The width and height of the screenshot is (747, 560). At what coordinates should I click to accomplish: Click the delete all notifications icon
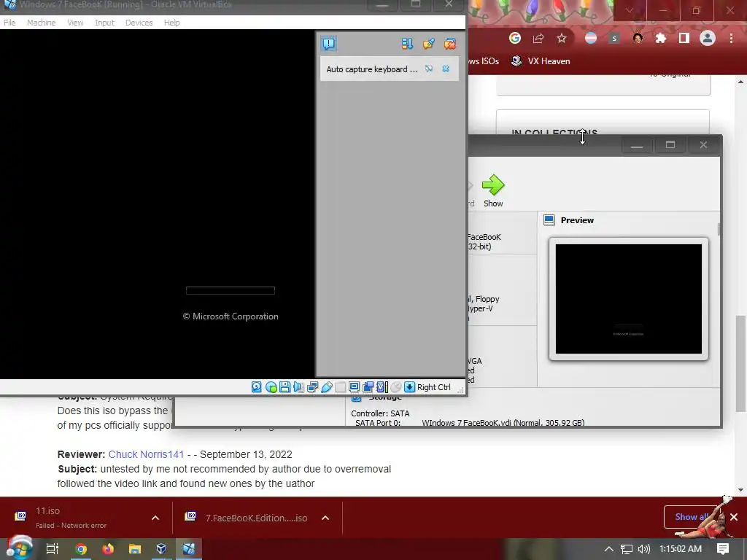click(x=449, y=44)
